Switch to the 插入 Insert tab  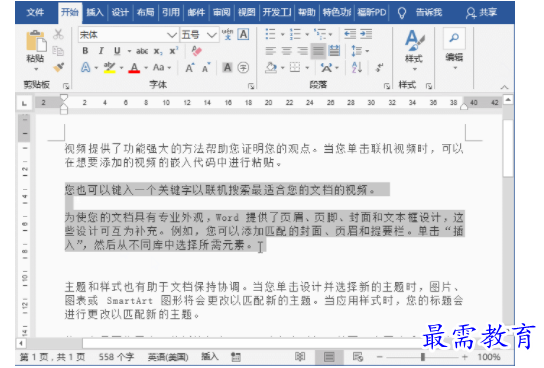pos(95,12)
